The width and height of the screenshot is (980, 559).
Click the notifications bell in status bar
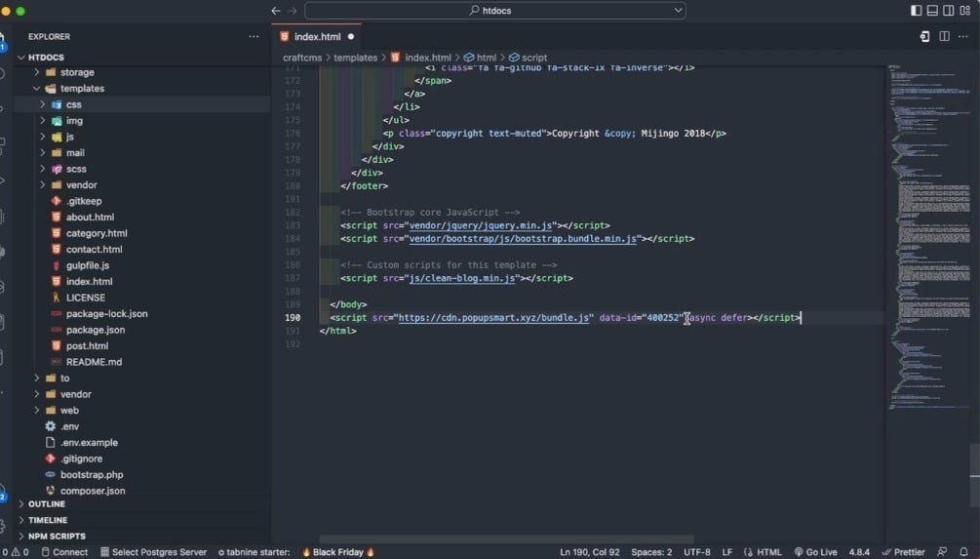963,552
